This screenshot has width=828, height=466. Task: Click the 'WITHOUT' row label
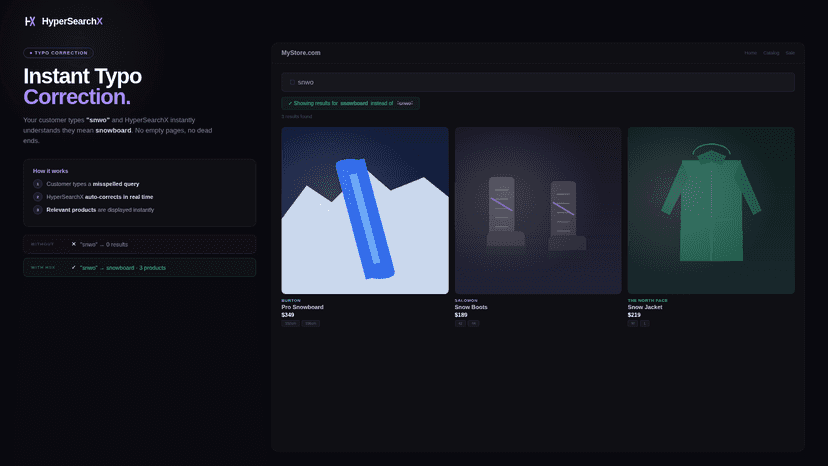42,244
